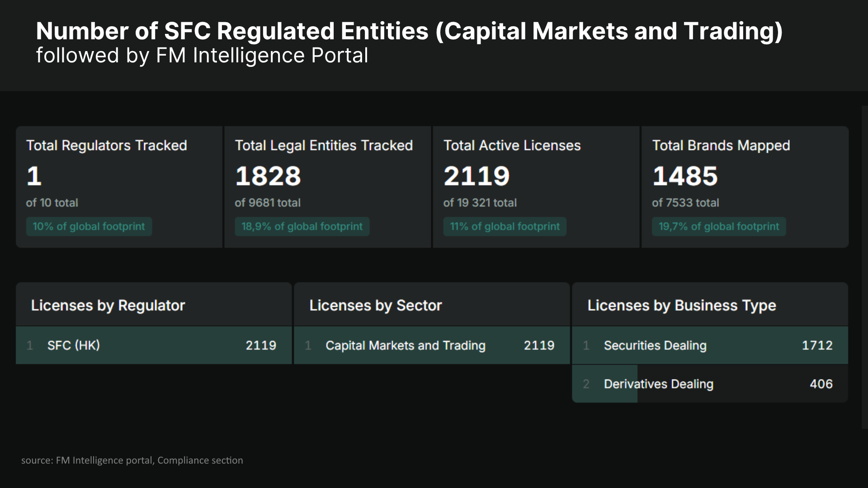Click the 2119 active licenses number
The width and height of the screenshot is (868, 488).
point(476,176)
